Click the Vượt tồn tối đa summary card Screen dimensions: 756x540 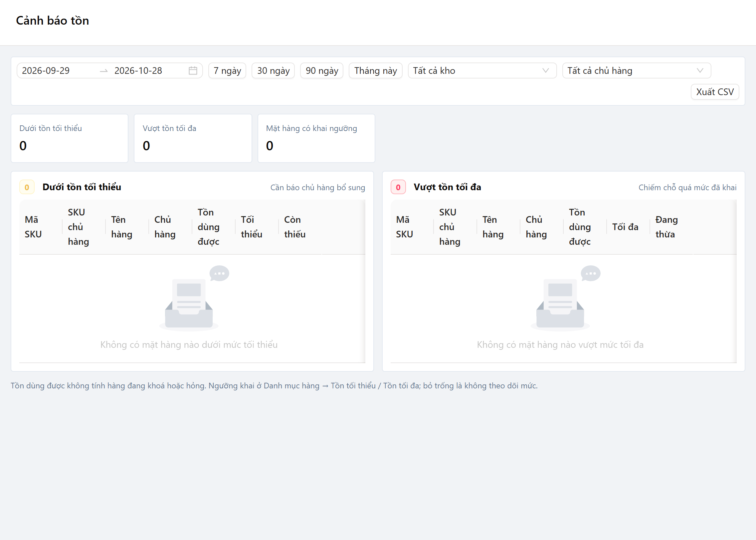click(x=193, y=138)
